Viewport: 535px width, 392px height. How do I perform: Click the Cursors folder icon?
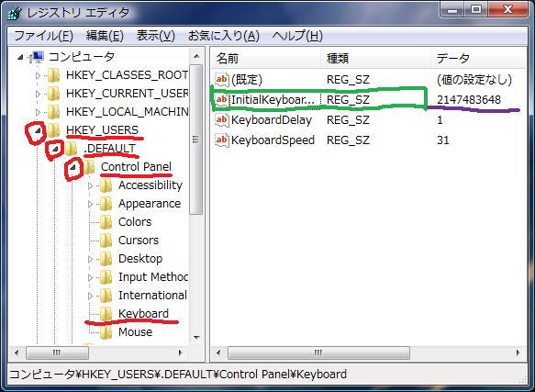(x=106, y=241)
